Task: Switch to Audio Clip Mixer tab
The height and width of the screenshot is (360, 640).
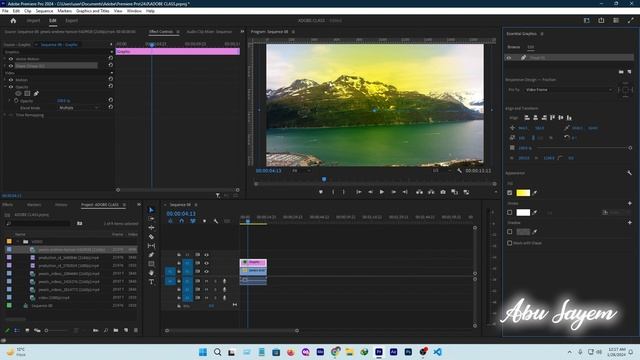Action: pos(209,31)
